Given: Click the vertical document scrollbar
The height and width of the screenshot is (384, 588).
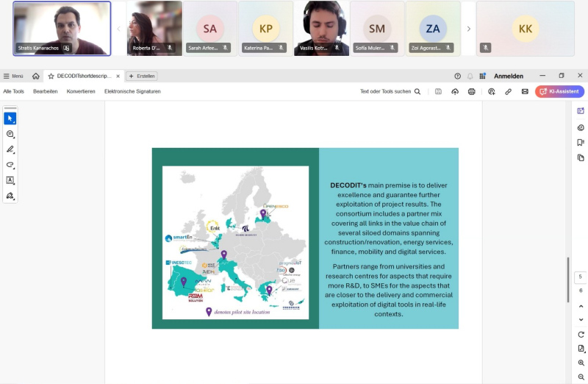Looking at the screenshot, I should [x=568, y=280].
